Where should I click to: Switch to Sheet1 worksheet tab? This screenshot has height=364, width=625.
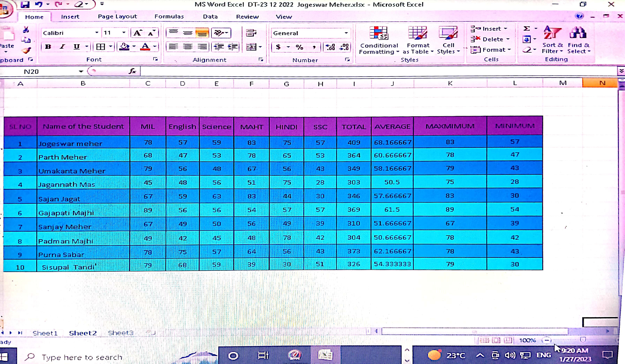click(x=45, y=333)
